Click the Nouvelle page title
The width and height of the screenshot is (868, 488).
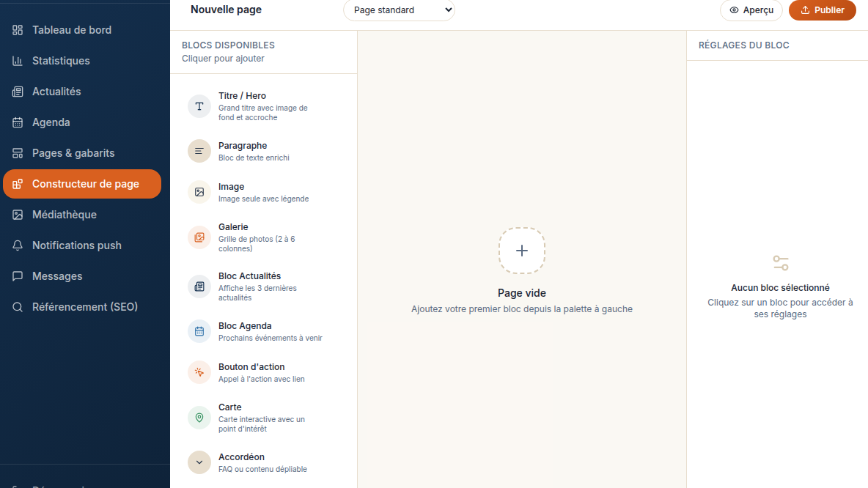pos(226,10)
